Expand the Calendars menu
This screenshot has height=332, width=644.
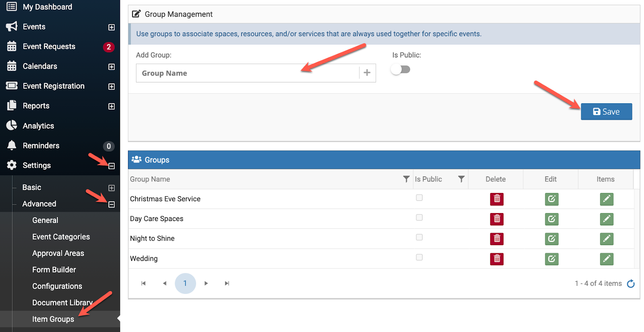point(111,67)
